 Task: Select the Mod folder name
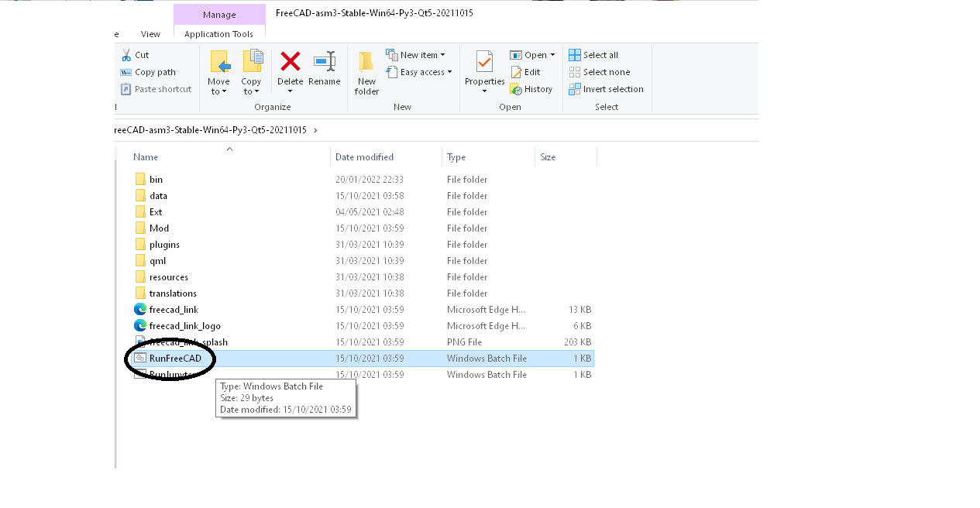point(159,228)
